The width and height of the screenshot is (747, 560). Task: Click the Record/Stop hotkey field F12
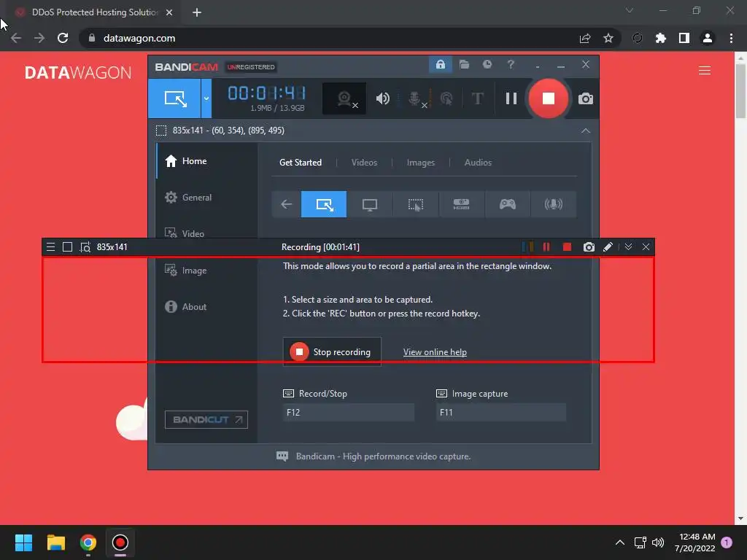[349, 413]
